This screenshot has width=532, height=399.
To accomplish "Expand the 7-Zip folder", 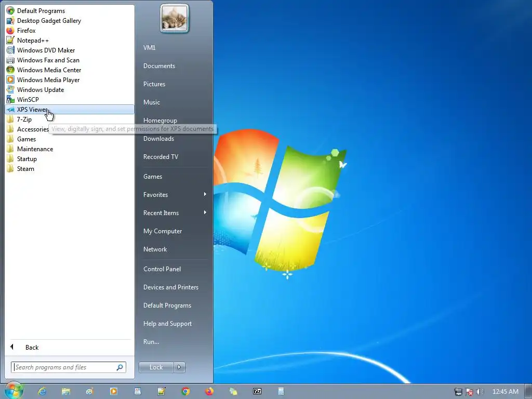I will tap(70, 119).
